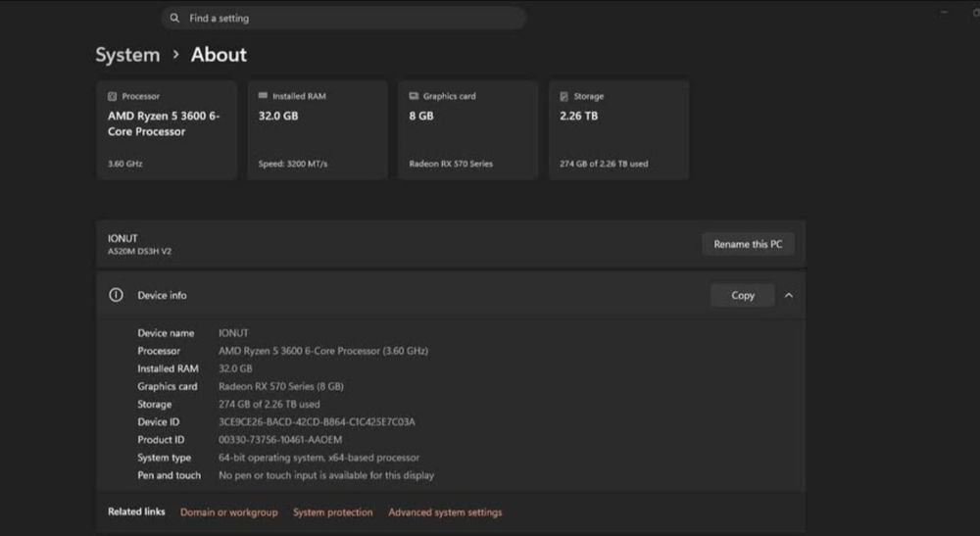Viewport: 980px width, 536px height.
Task: Click the Processor value in device info
Action: (323, 351)
